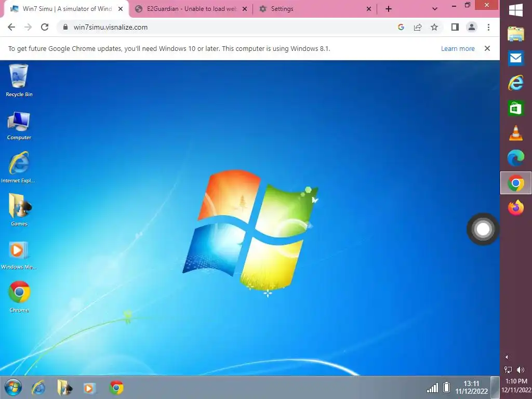Toggle the Chrome side panel

[455, 27]
